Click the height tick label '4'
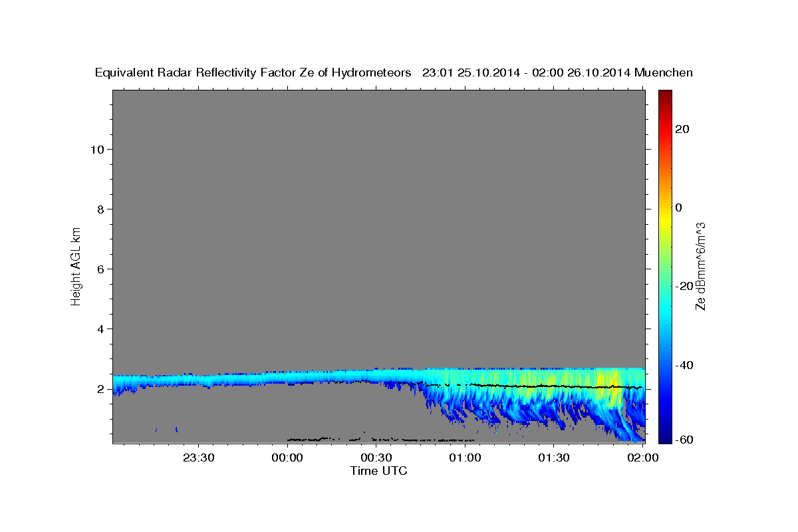 point(100,329)
